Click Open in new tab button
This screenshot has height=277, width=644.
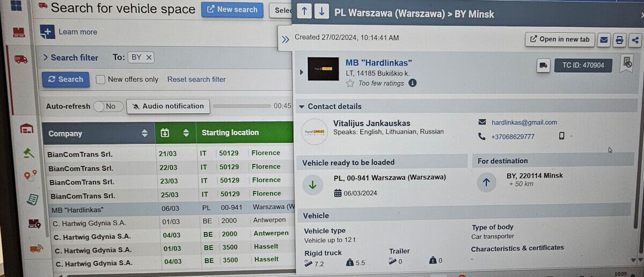click(560, 39)
